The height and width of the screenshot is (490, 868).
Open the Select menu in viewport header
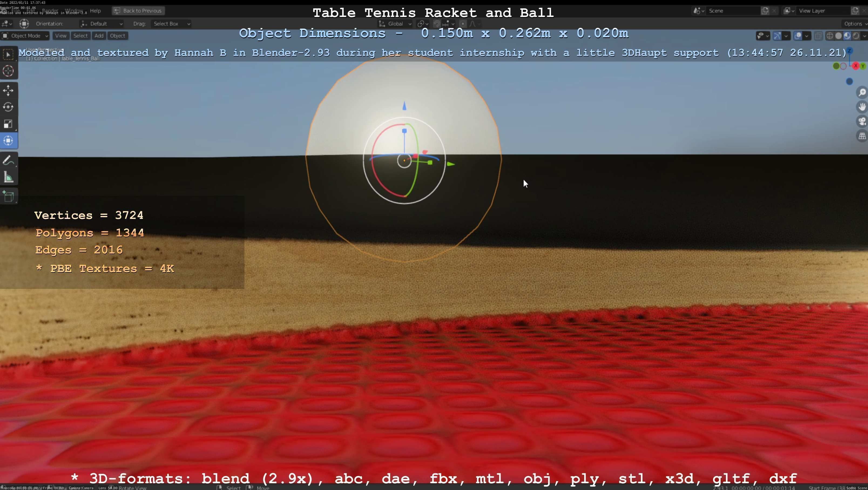(80, 36)
